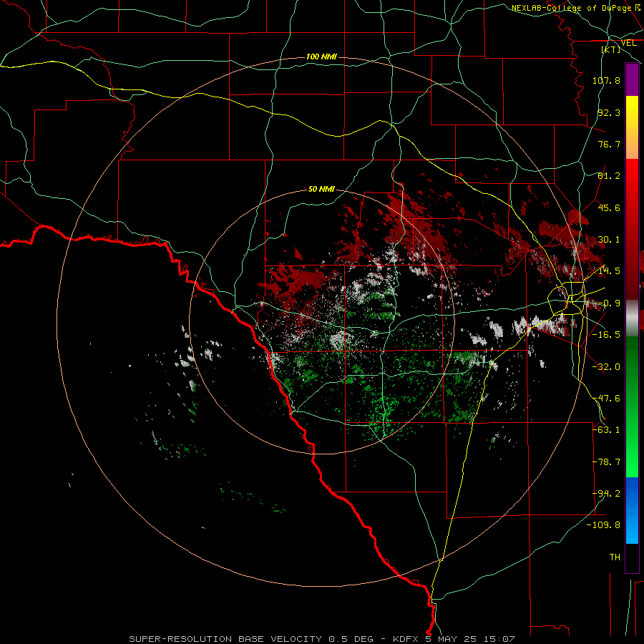Viewport: 644px width, 644px height.
Task: Click the 45.6 scale value
Action: click(609, 208)
